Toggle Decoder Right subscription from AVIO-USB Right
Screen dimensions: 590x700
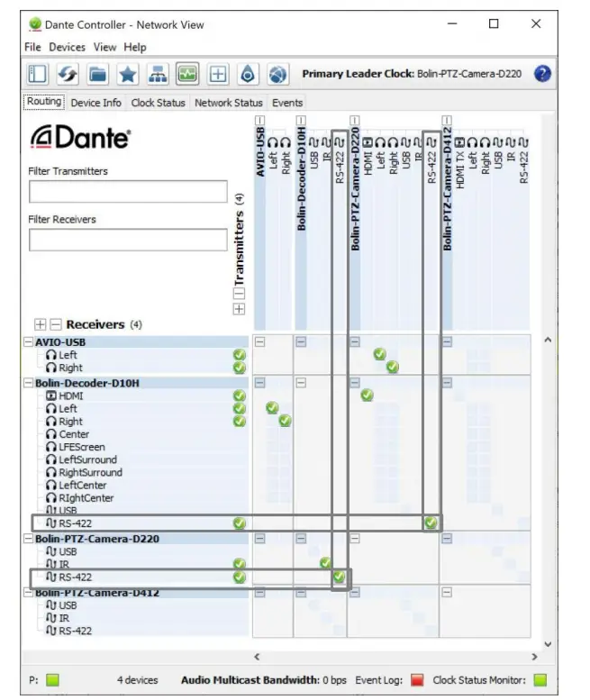tap(286, 421)
